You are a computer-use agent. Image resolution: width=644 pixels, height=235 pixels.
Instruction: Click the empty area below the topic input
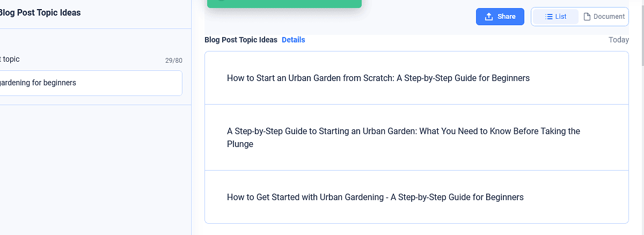(91, 166)
